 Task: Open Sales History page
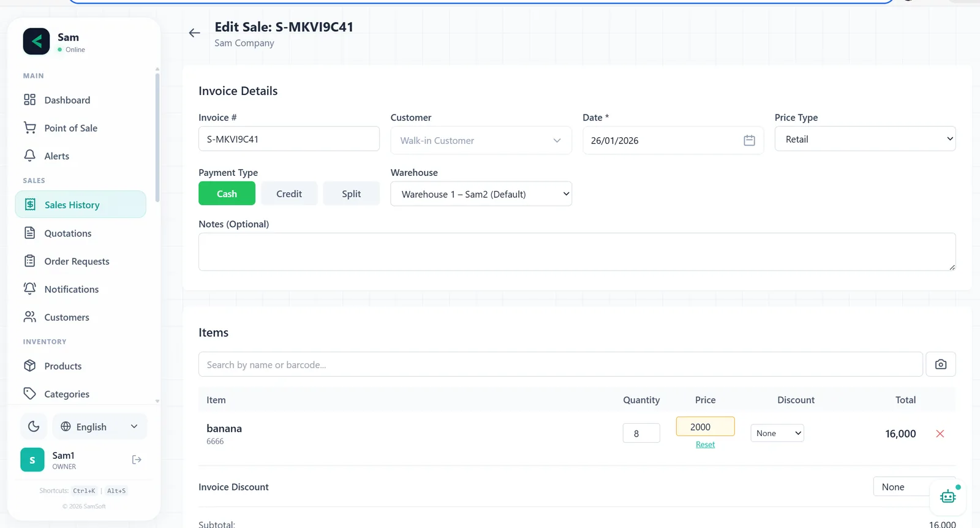coord(81,205)
